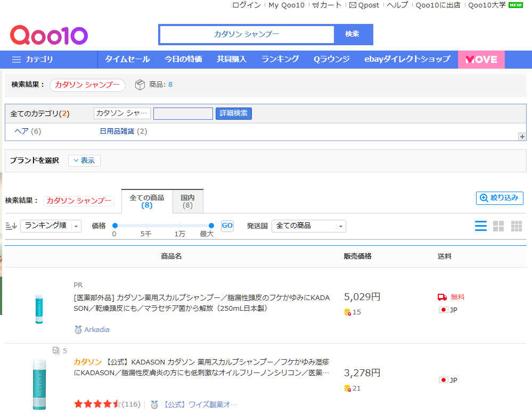The height and width of the screenshot is (414, 532).
Task: Click the sort order arrow icon
Action: (11, 226)
